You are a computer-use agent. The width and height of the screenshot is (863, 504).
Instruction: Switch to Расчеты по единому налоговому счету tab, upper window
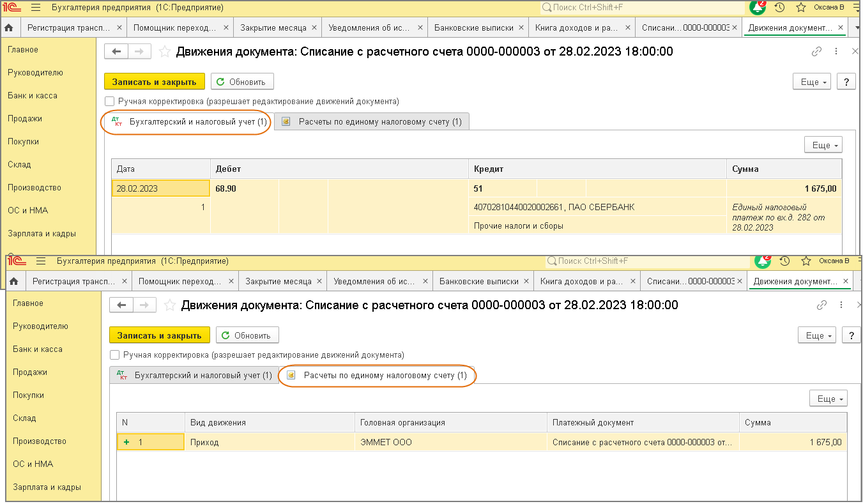pos(372,121)
